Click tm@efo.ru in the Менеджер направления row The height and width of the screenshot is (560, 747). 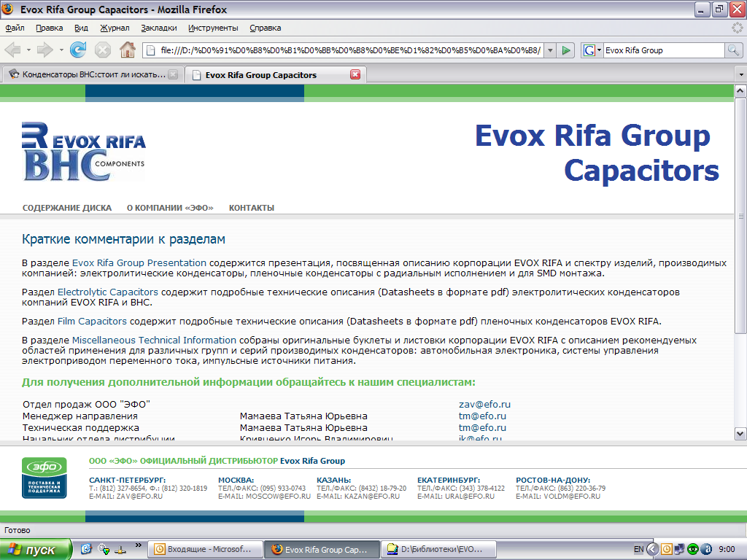click(x=482, y=416)
